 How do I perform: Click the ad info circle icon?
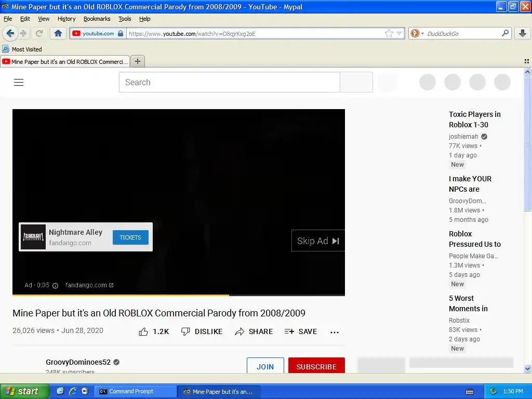(55, 286)
